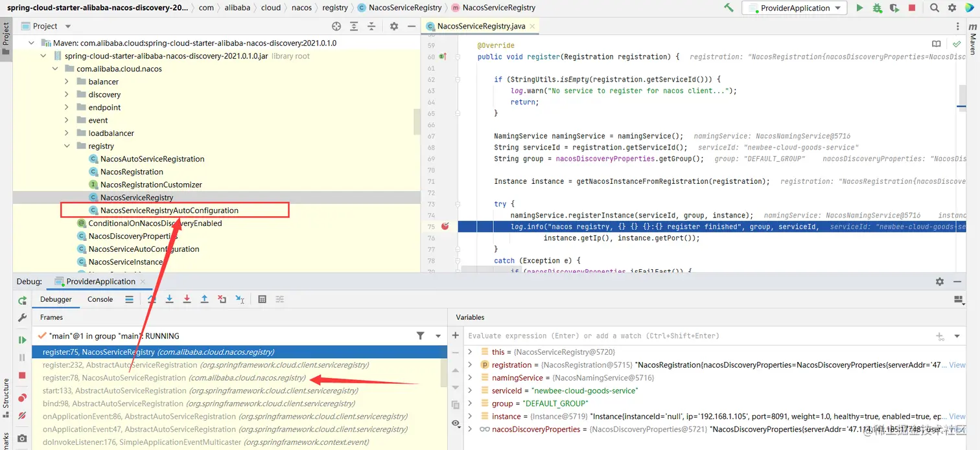This screenshot has width=980, height=450.
Task: Toggle the breakpoint at line 75
Action: [445, 227]
